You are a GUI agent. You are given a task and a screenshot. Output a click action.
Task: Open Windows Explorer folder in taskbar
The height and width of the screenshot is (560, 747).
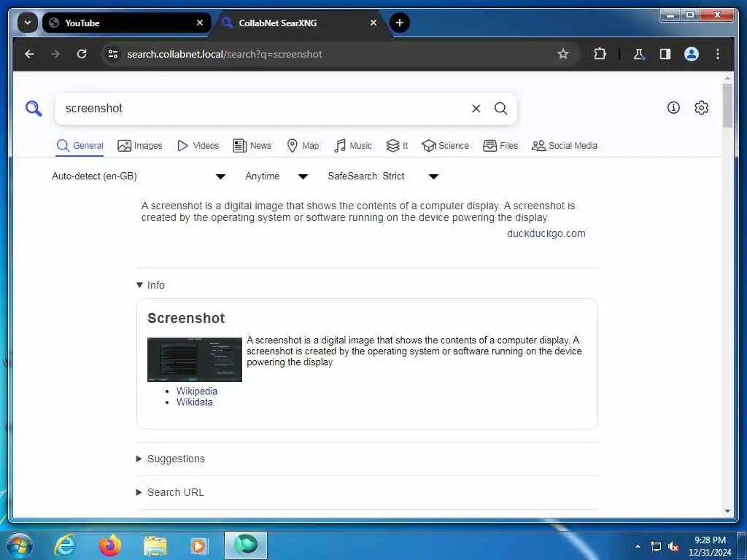tap(155, 547)
